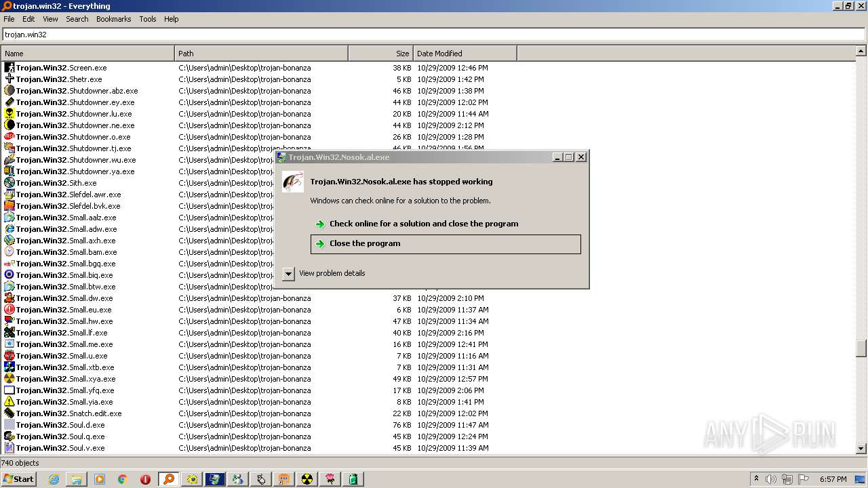
Task: Choose Close the program option
Action: click(x=446, y=244)
